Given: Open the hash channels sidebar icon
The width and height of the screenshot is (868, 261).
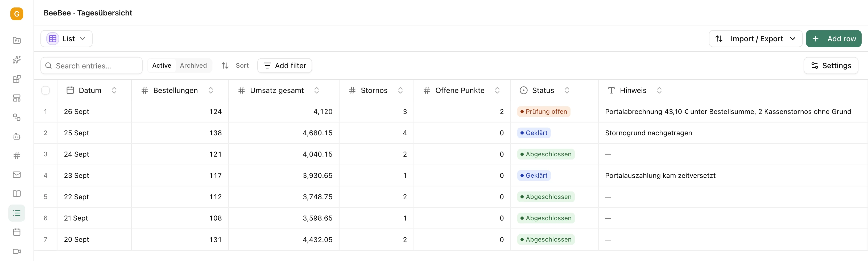Looking at the screenshot, I should tap(16, 156).
